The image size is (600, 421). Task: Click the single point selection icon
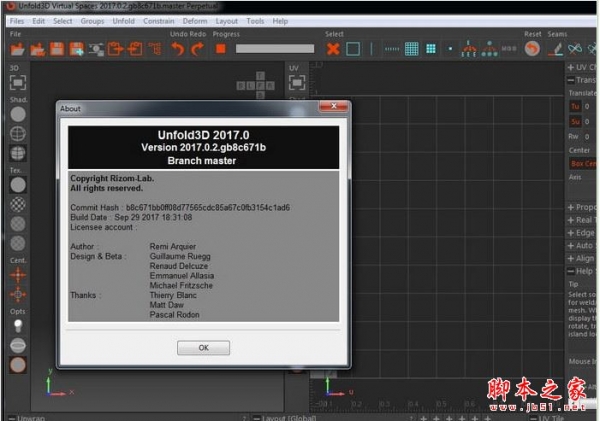[450, 49]
